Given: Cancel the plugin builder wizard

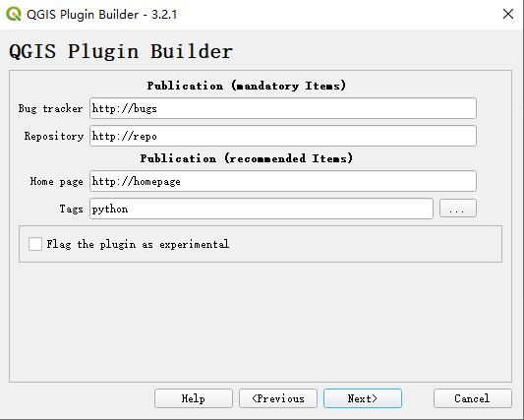Looking at the screenshot, I should tap(473, 398).
